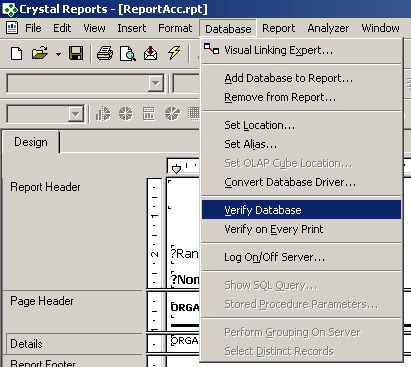Open the Format menu
This screenshot has width=411, height=367.
(175, 28)
